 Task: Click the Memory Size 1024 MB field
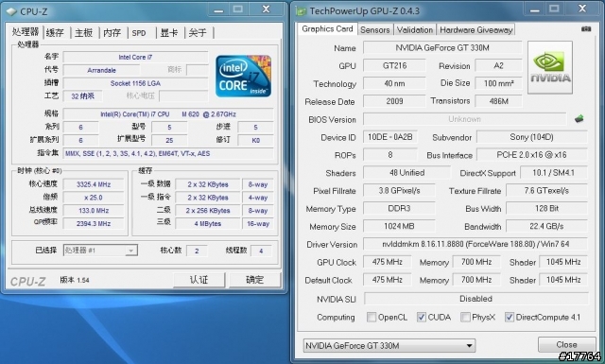399,226
